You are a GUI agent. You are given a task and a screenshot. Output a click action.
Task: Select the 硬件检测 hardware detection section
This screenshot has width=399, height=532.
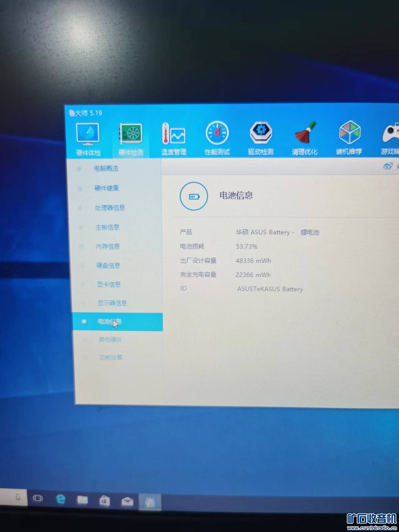(131, 139)
